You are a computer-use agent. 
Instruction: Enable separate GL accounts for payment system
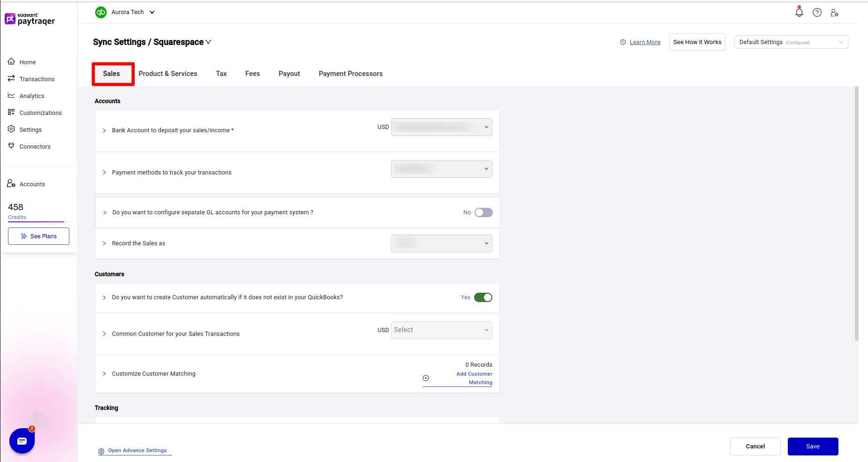483,212
